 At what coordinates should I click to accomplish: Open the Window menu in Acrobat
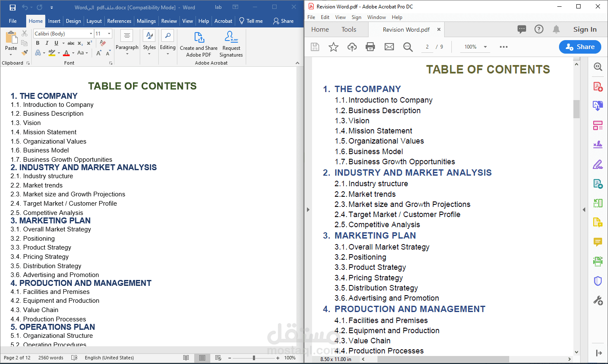[376, 17]
